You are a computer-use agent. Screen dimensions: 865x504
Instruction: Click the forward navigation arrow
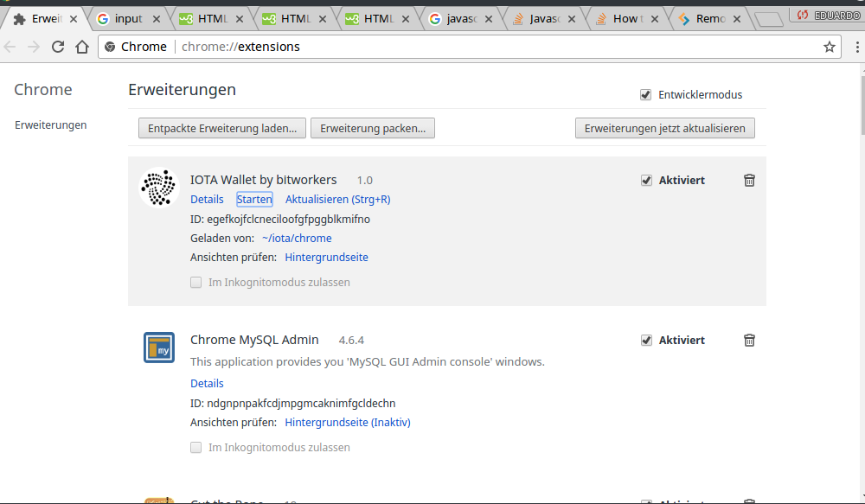coord(34,47)
